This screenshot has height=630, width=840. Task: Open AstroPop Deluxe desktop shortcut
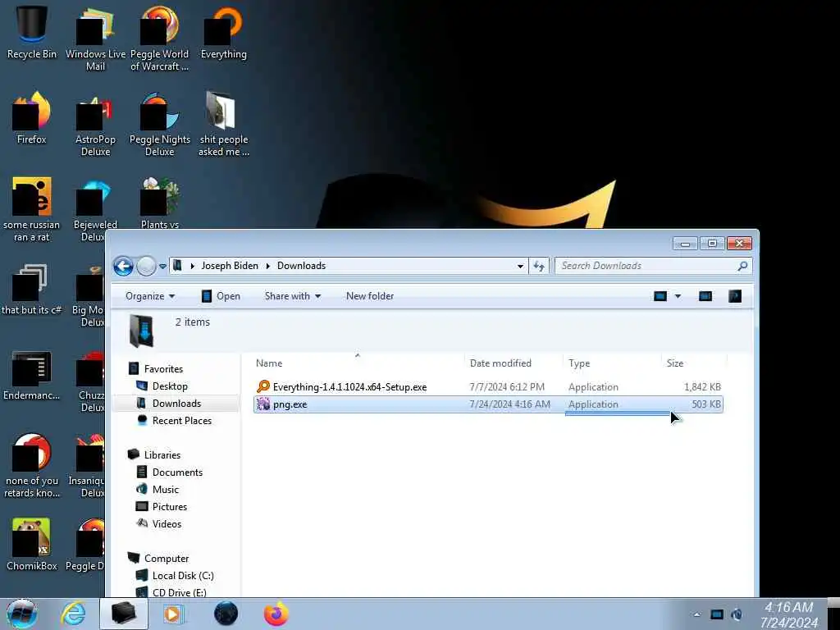[x=95, y=125]
